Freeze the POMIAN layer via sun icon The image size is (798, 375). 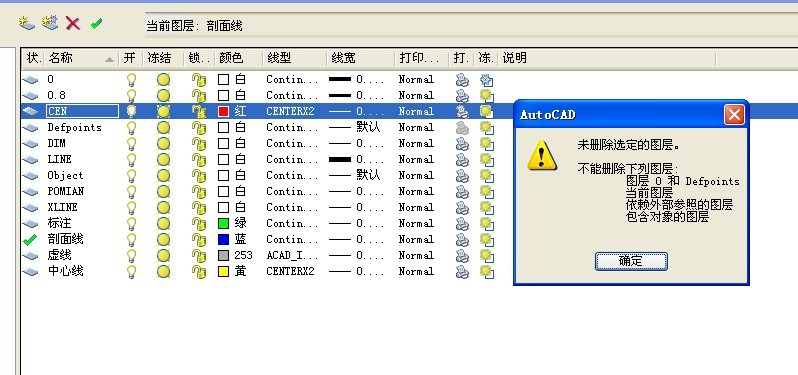click(x=163, y=191)
